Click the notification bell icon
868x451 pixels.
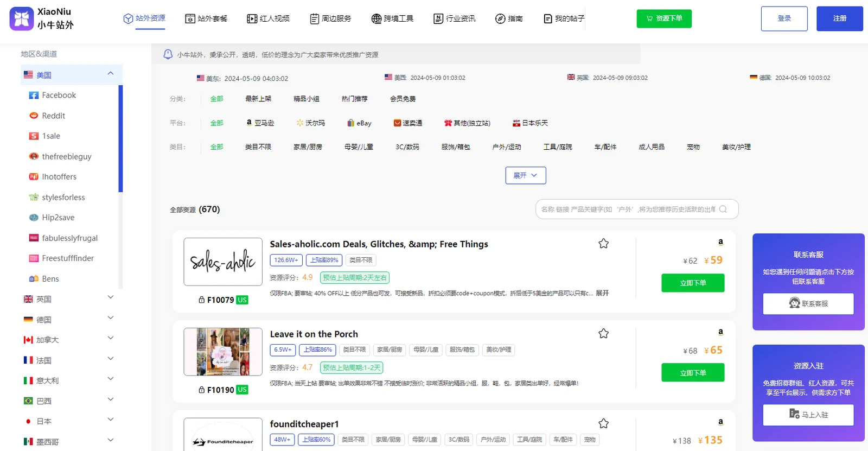click(168, 54)
